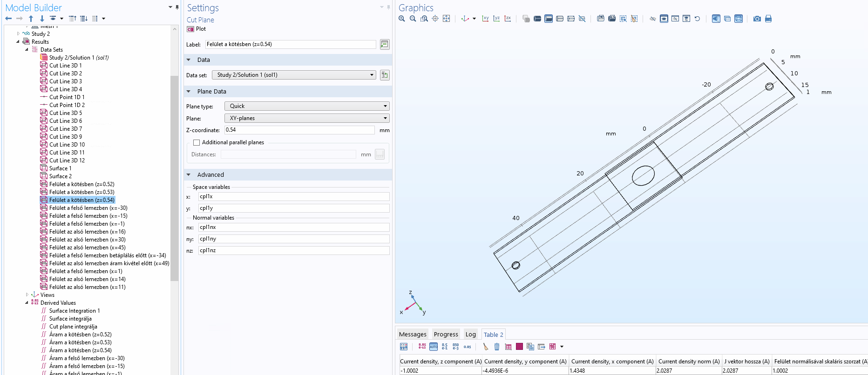
Task: Click the icon beside the Label field
Action: point(385,44)
